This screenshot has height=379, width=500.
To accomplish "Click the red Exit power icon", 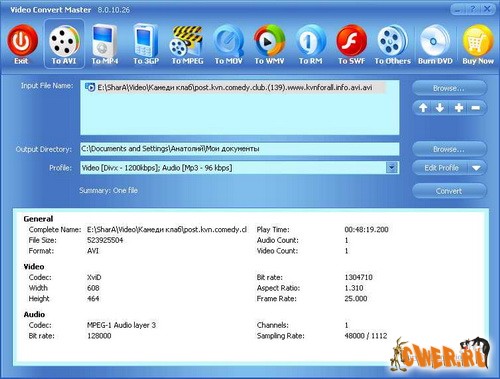I will 22,41.
